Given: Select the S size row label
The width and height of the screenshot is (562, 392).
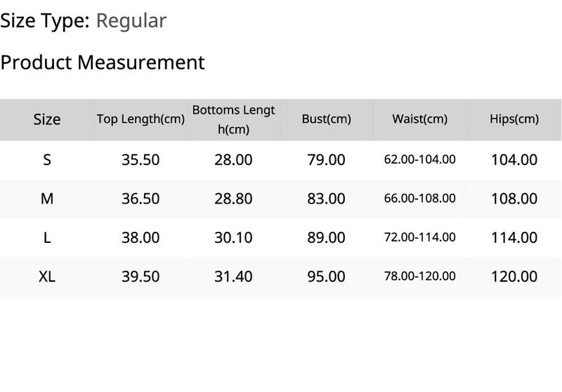Looking at the screenshot, I should point(47,159).
